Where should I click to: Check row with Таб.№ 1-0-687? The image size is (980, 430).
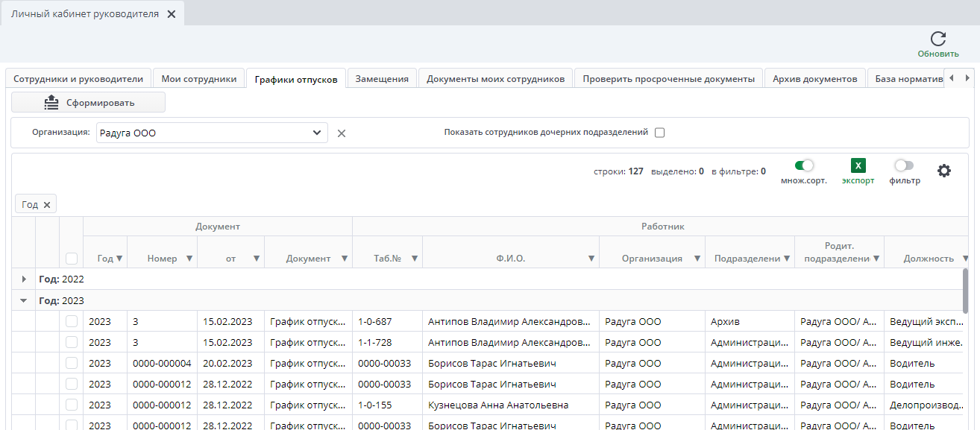(72, 321)
